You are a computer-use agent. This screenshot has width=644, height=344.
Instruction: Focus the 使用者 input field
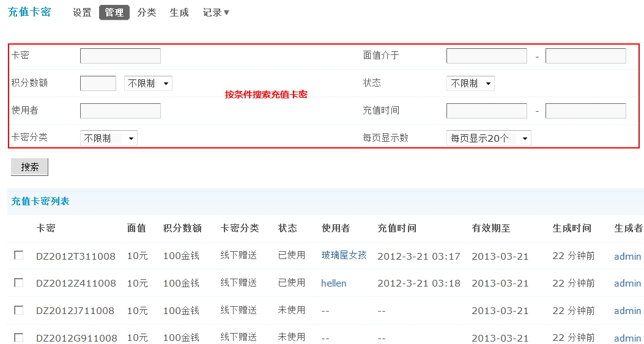tap(120, 111)
